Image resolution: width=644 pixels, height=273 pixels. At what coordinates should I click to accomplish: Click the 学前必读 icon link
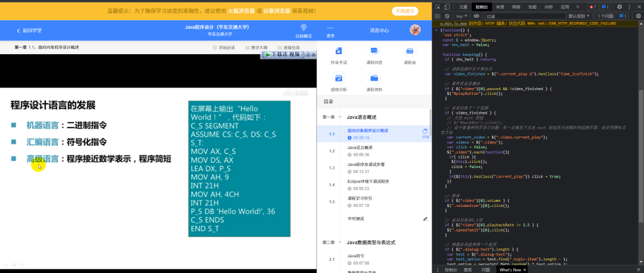(x=224, y=48)
